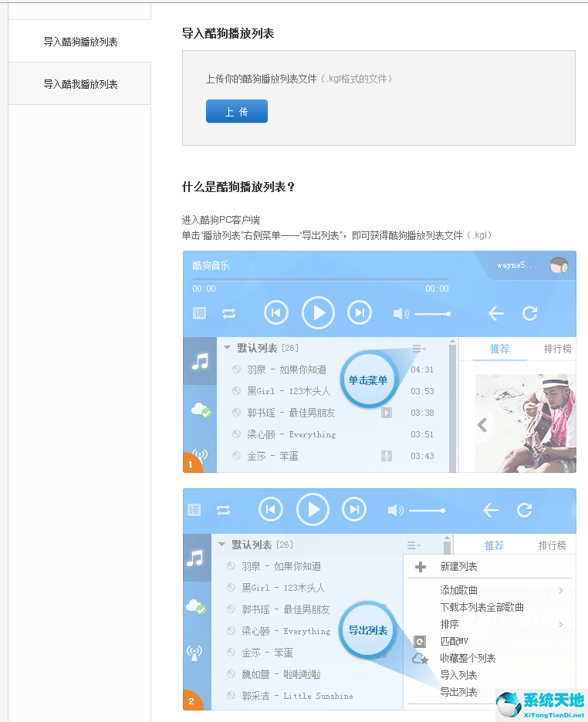Click the playback progress bar under 酷狗音乐
Image resolution: width=588 pixels, height=722 pixels.
point(320,279)
